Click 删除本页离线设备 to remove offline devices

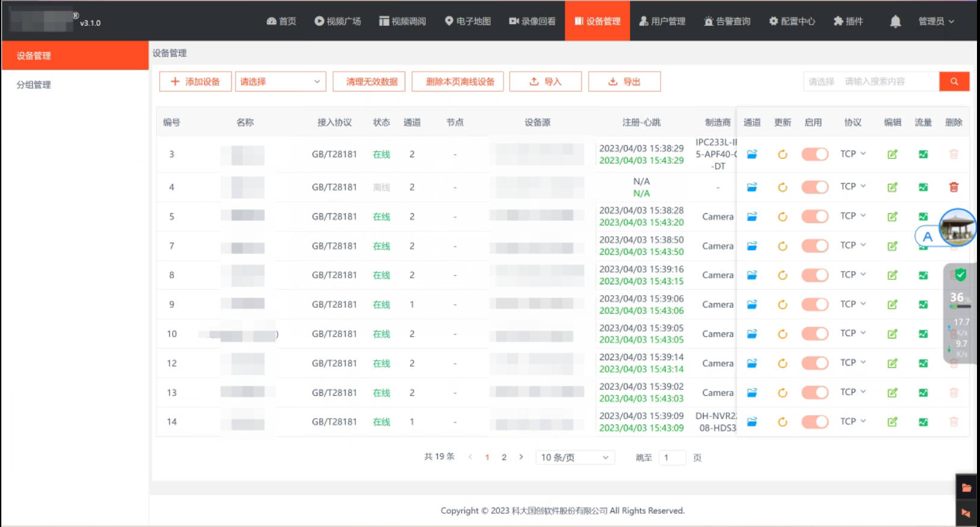(x=457, y=81)
